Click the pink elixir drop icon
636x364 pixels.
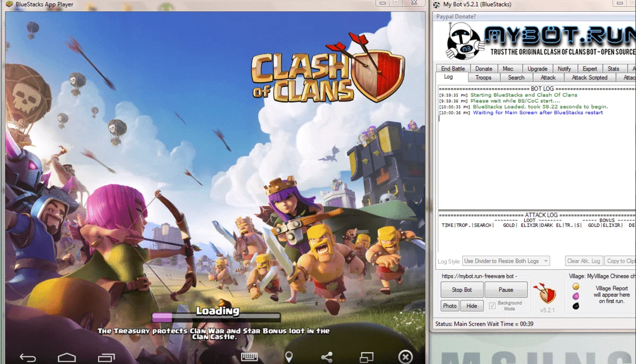pos(576,296)
